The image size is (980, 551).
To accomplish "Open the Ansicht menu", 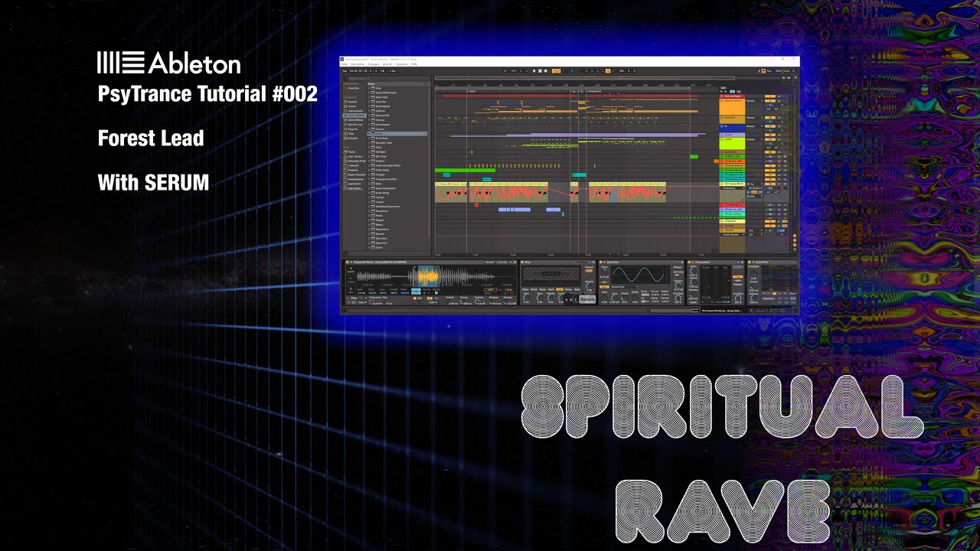I will point(387,64).
